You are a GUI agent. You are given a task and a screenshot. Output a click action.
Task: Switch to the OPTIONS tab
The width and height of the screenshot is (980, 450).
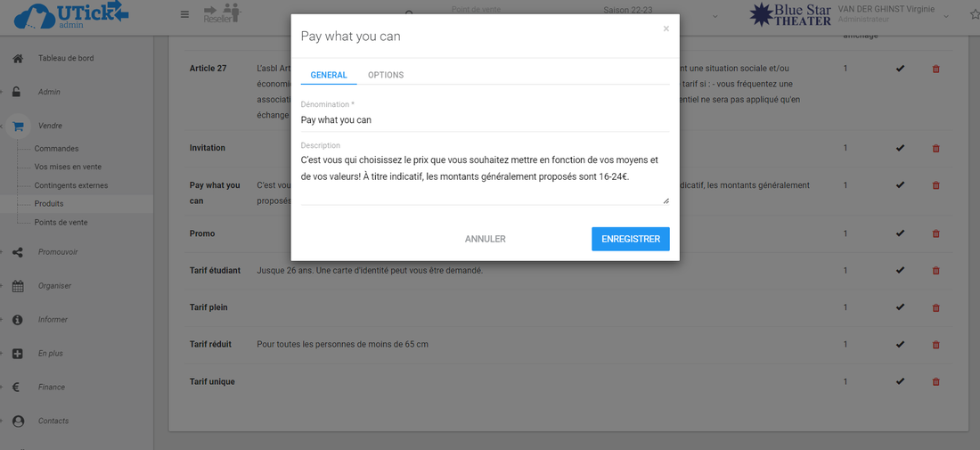click(x=386, y=75)
